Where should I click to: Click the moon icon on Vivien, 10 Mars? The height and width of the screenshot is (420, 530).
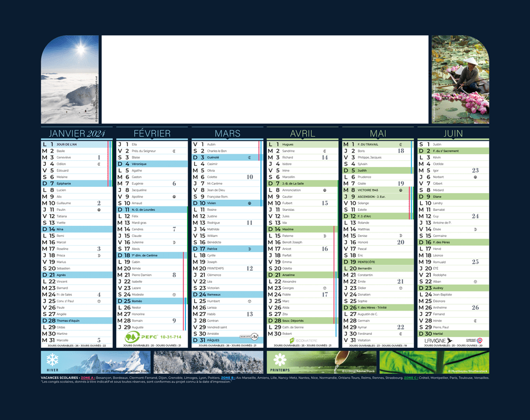click(249, 203)
